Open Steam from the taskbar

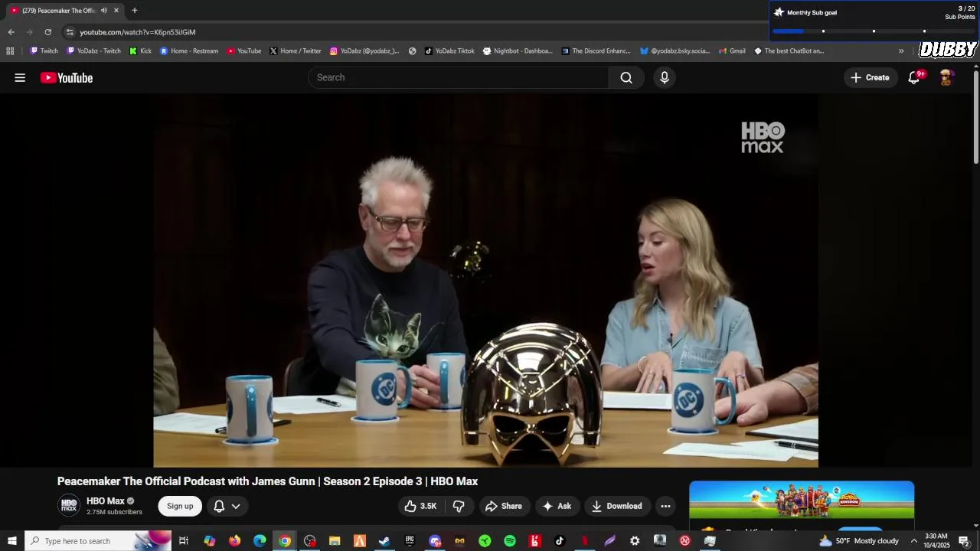tap(384, 541)
